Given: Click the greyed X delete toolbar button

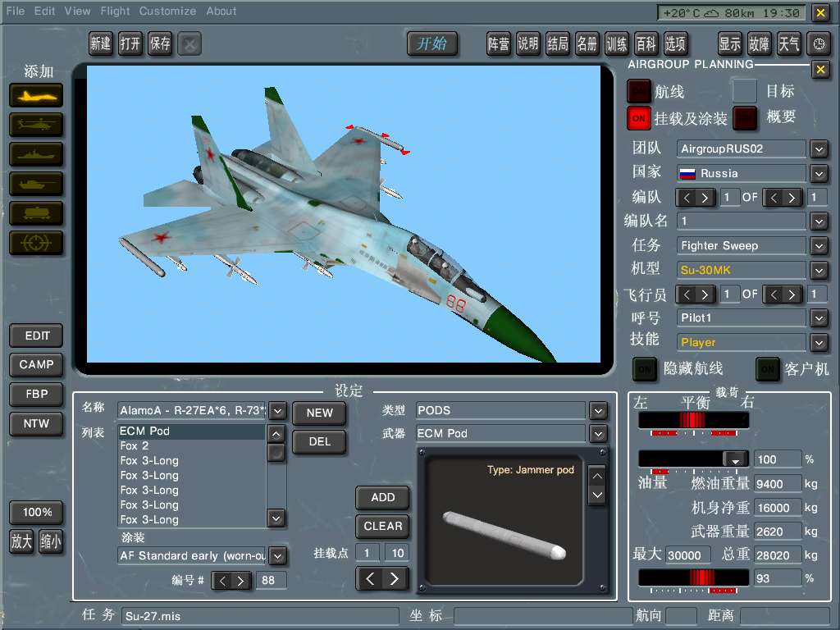Looking at the screenshot, I should pyautogui.click(x=189, y=44).
